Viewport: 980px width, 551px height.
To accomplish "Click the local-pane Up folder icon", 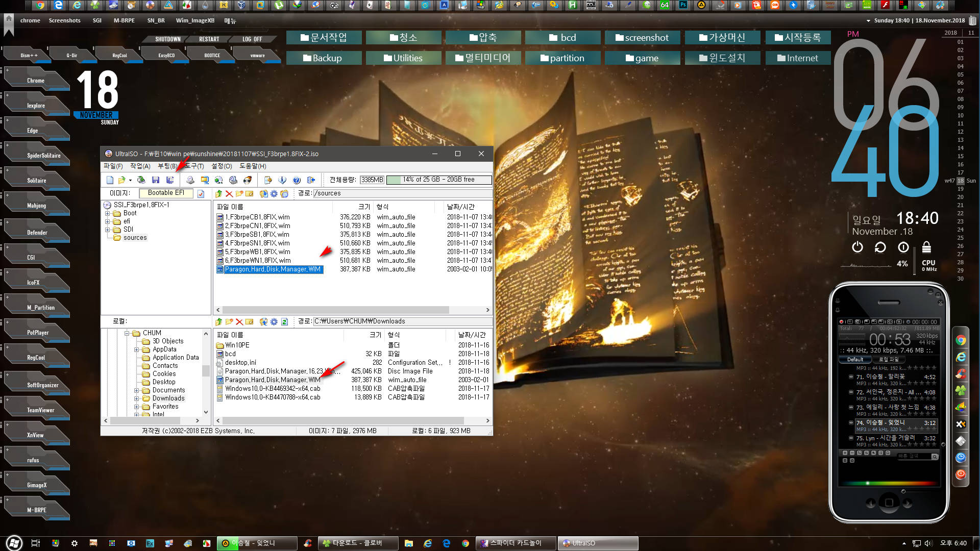I will coord(218,321).
